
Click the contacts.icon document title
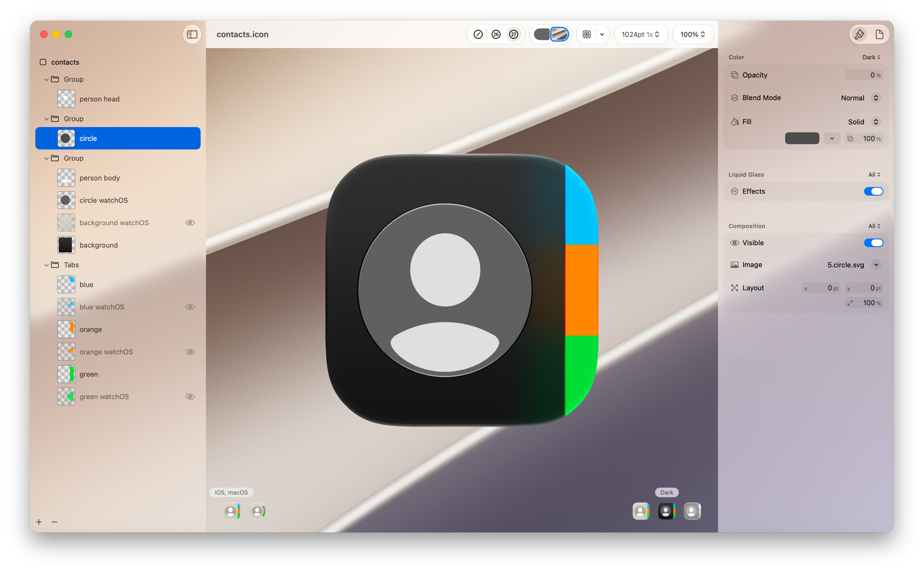(242, 34)
